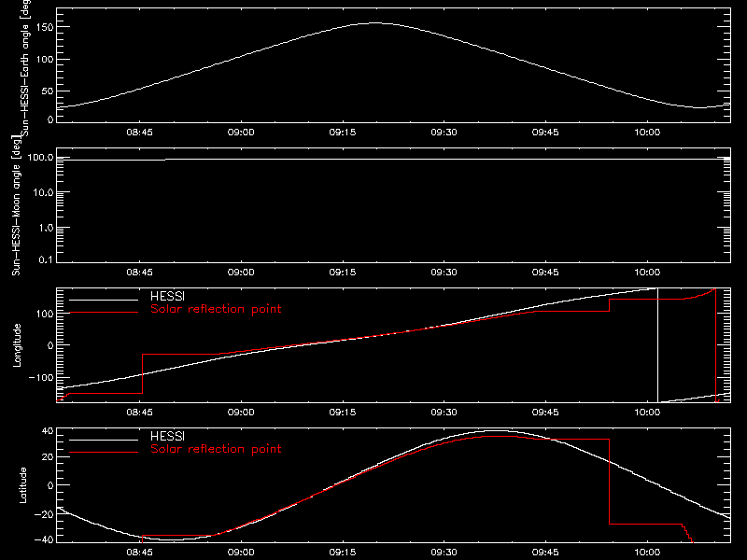Image resolution: width=747 pixels, height=560 pixels.
Task: Select the 09:00 label under Latitude plot
Action: [241, 553]
